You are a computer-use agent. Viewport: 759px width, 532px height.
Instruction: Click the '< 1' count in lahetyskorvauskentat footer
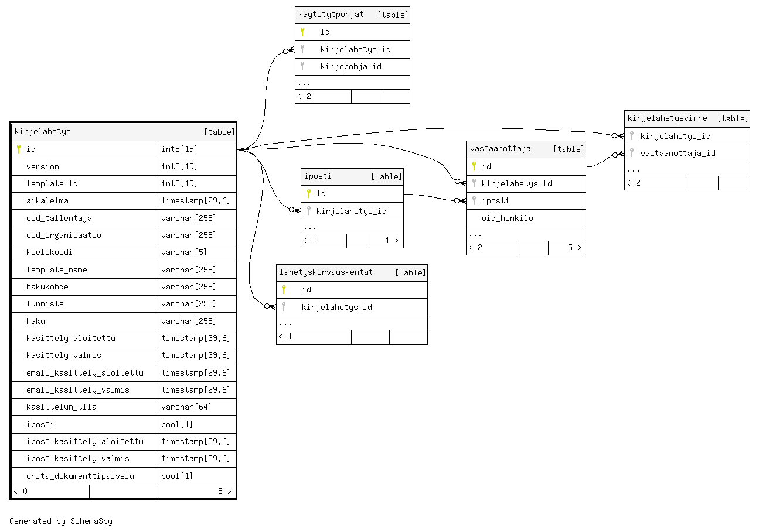point(285,336)
